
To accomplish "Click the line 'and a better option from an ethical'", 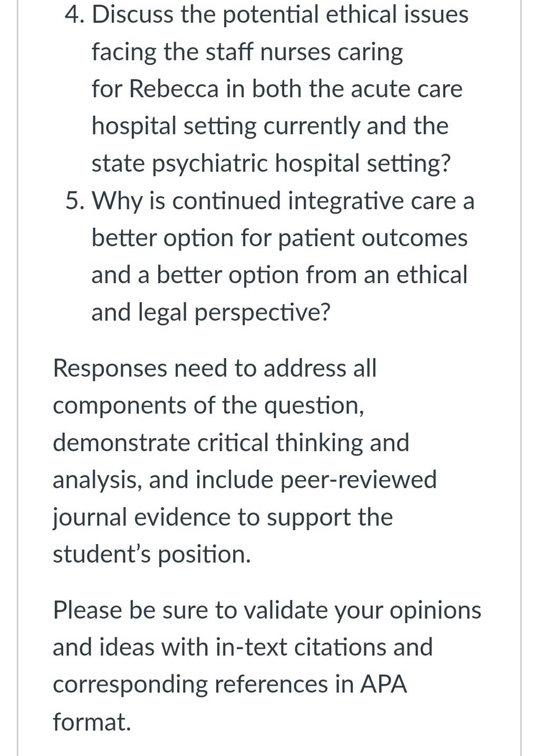I will pyautogui.click(x=279, y=275).
